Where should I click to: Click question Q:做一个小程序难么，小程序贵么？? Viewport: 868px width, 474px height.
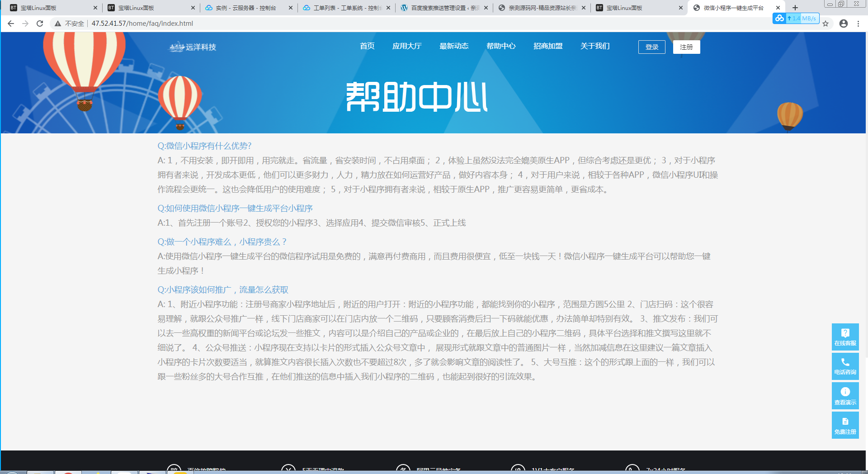[x=222, y=242]
